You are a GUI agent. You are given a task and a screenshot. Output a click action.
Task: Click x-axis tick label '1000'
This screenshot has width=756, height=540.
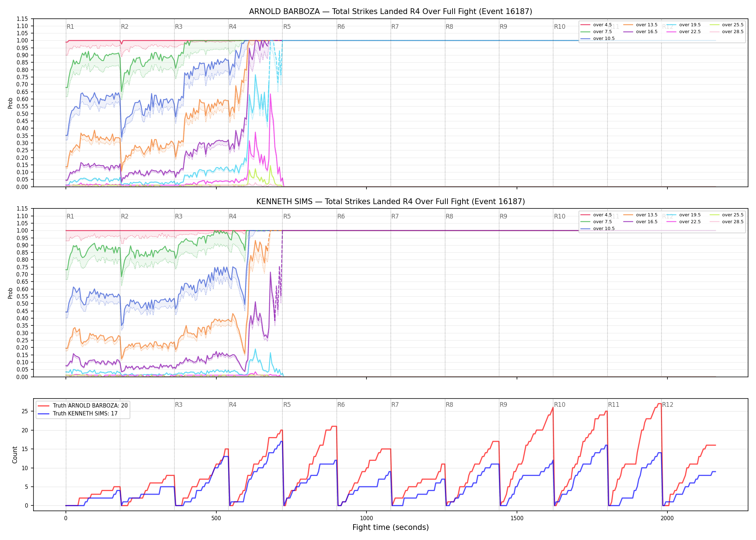point(366,518)
